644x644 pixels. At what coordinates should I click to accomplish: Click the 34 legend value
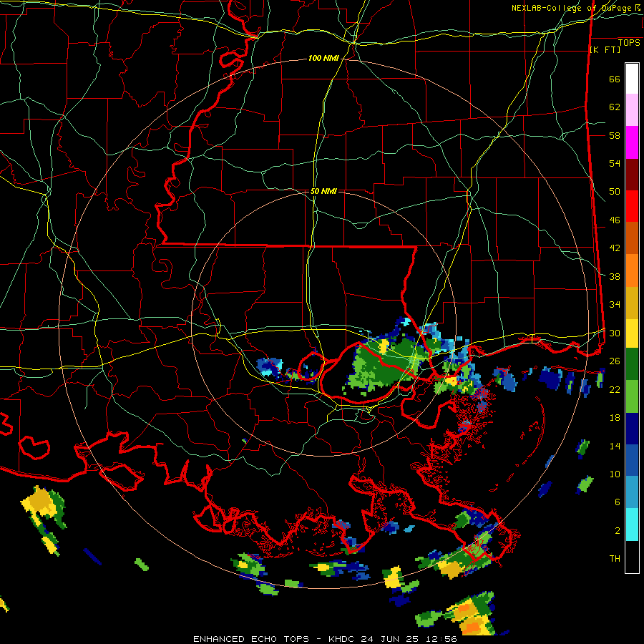[615, 305]
